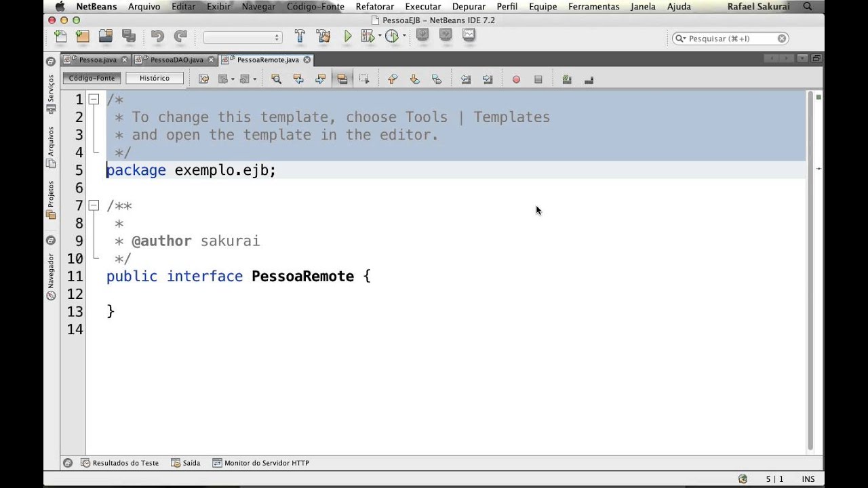Close the PessoaRemote.java tab
The image size is (868, 488).
click(x=307, y=60)
